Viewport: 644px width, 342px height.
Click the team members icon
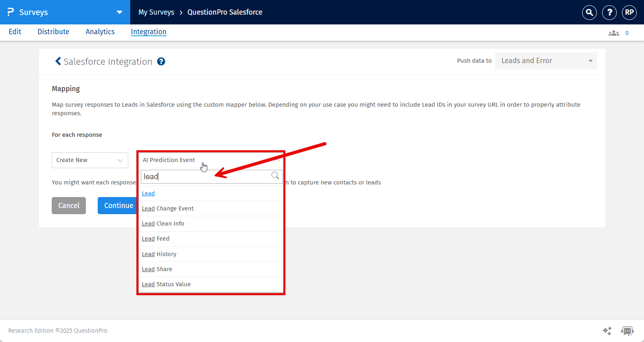[613, 33]
